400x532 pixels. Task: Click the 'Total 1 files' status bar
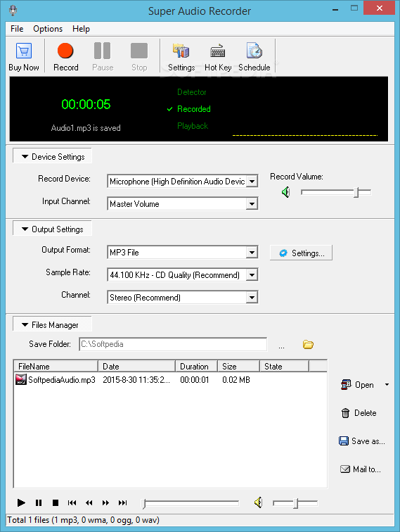pos(200,520)
